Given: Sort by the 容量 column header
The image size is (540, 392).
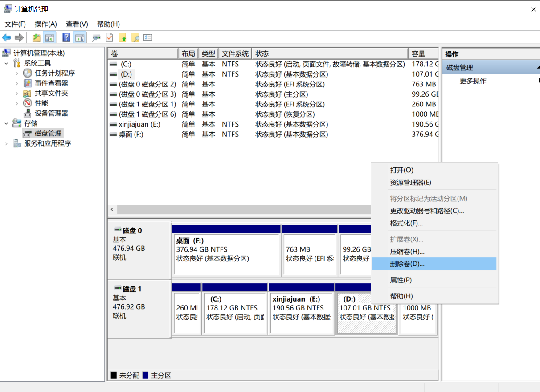Looking at the screenshot, I should pos(423,53).
